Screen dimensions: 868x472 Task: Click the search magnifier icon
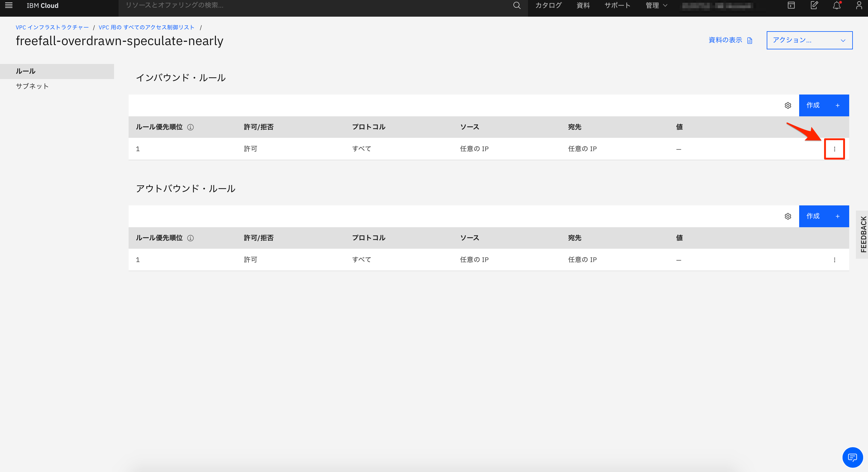click(516, 5)
